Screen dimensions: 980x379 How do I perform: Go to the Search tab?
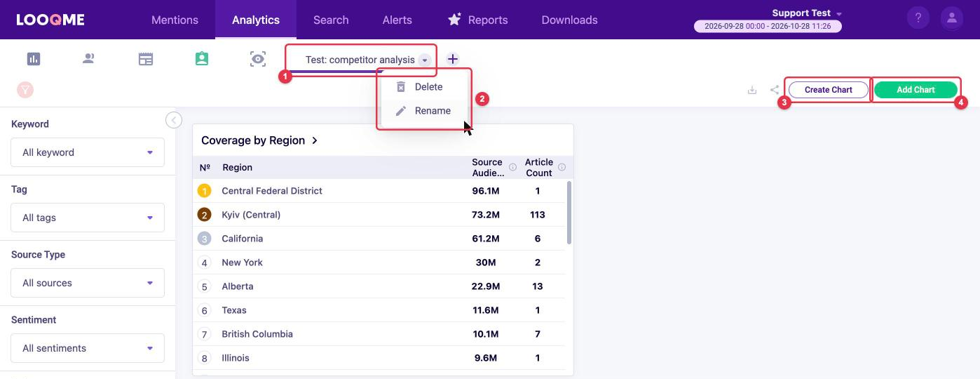(x=331, y=20)
